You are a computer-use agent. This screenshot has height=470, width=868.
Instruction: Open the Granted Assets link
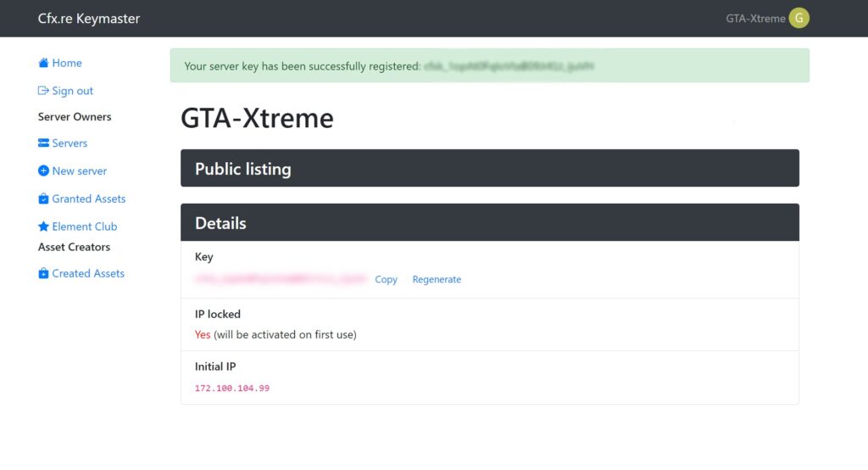click(88, 199)
